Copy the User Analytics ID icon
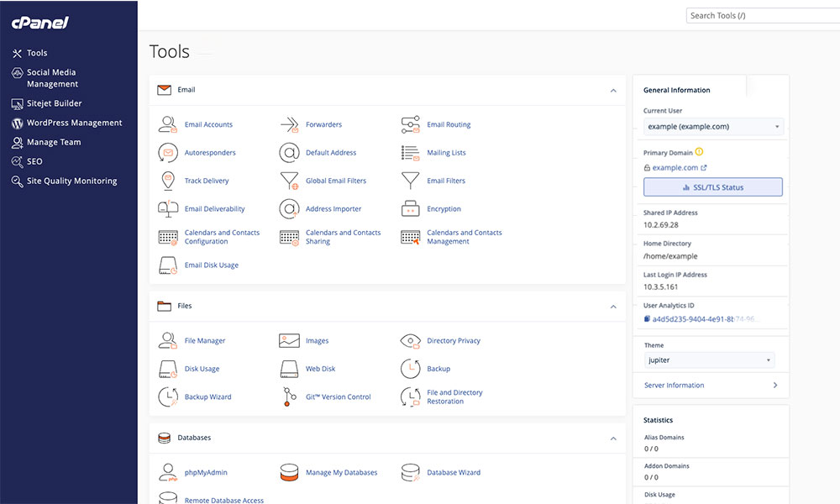Image resolution: width=840 pixels, height=504 pixels. (x=647, y=319)
